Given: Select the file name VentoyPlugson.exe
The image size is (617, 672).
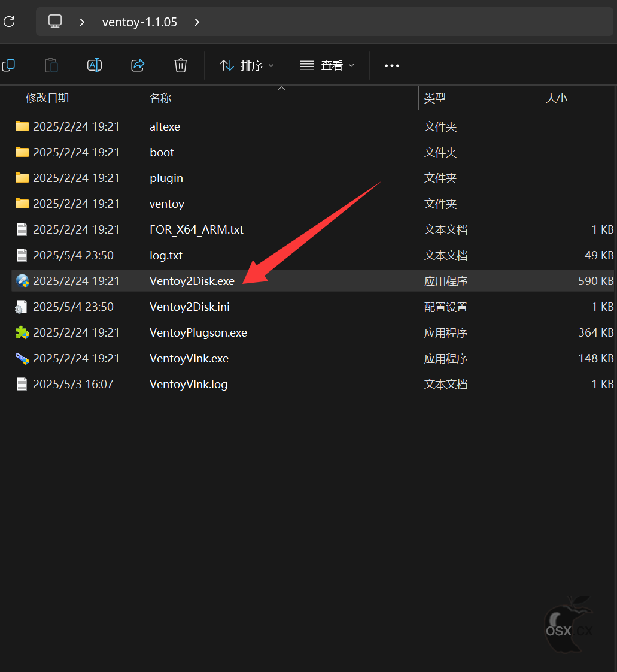Looking at the screenshot, I should point(198,332).
